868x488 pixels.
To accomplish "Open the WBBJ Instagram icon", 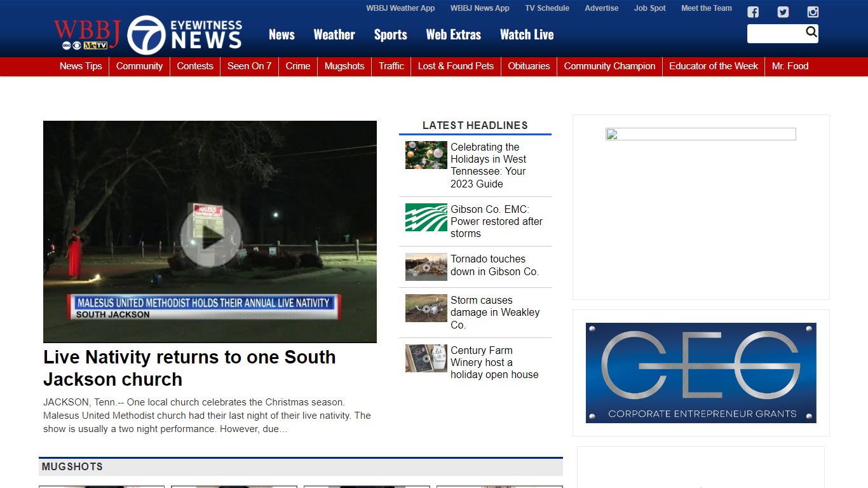I will pos(813,12).
